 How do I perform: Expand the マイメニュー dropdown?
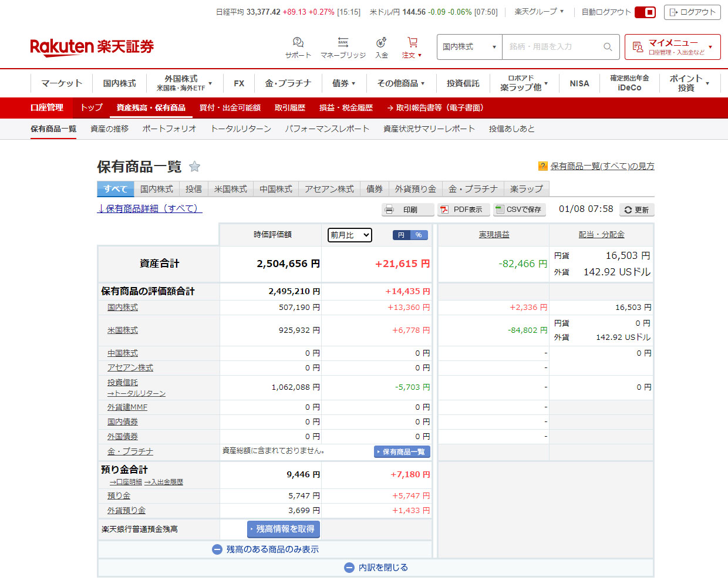[673, 47]
